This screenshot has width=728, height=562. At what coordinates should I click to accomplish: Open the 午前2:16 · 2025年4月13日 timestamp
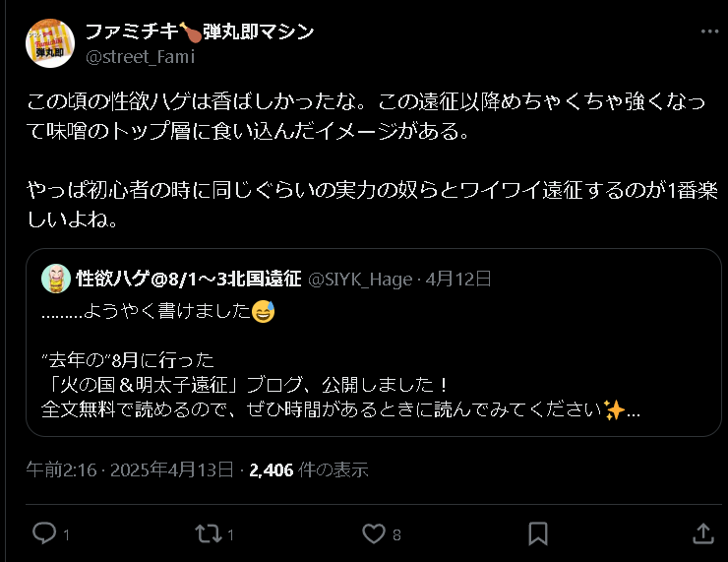click(129, 469)
